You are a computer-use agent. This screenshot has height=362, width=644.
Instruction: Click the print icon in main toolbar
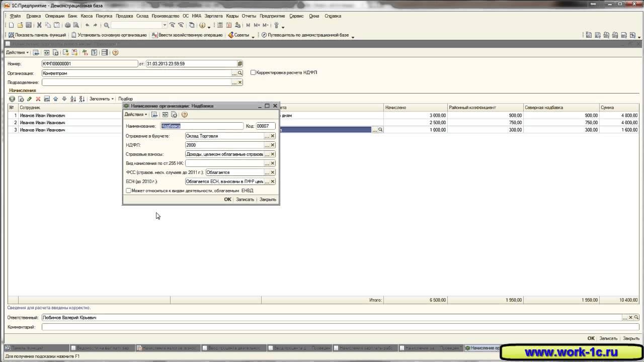(67, 25)
